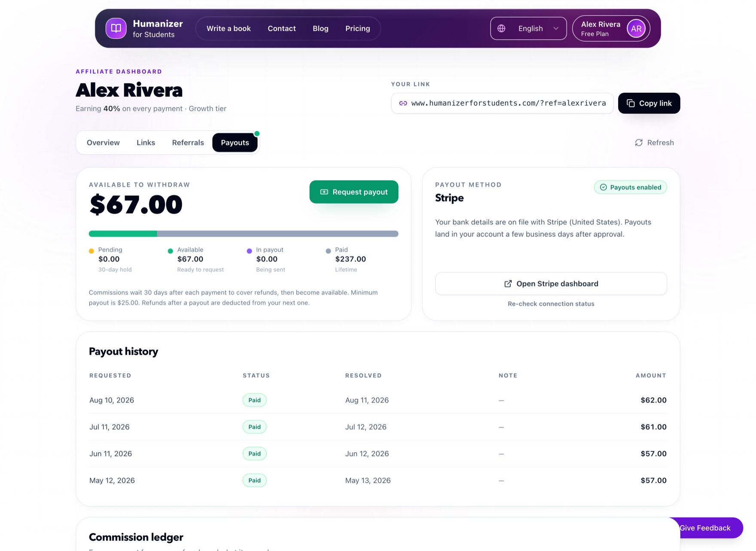Click the gray Paid legend dot
Screen dimensions: 756x551
pyautogui.click(x=328, y=251)
